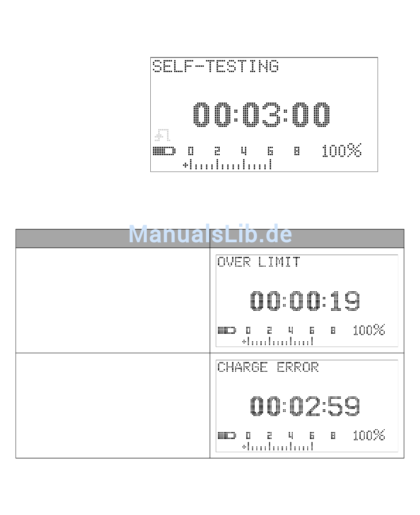Click the plus marker on SELF-TESTING bar graph
420x515 pixels.
point(185,164)
